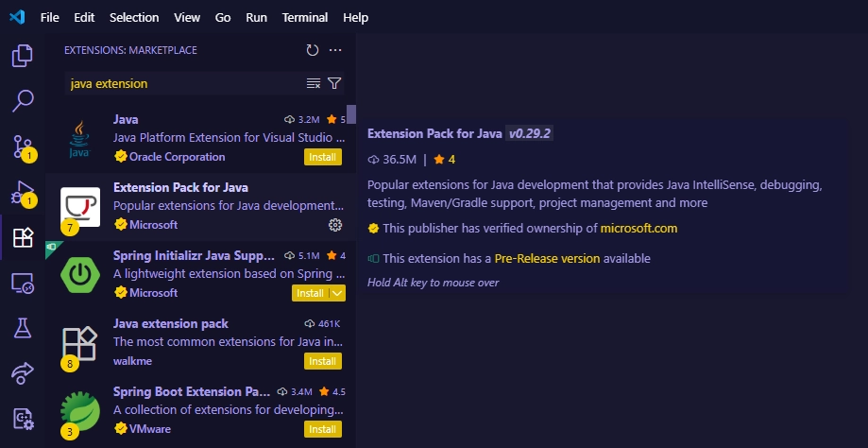The height and width of the screenshot is (448, 868).
Task: Click the VMware publisher name
Action: (x=150, y=428)
